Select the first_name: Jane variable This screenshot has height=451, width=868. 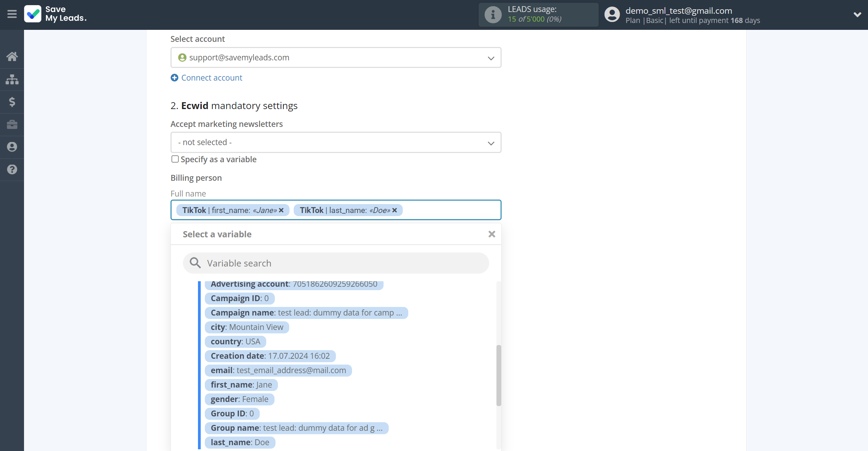[241, 385]
